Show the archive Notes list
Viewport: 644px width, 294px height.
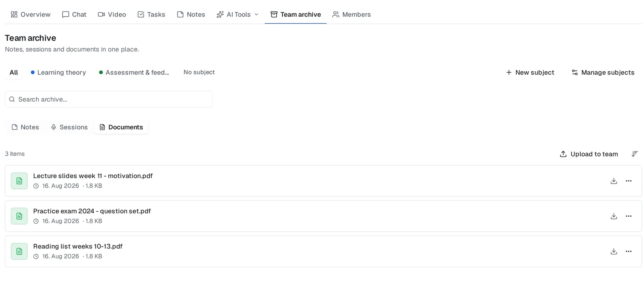click(26, 127)
